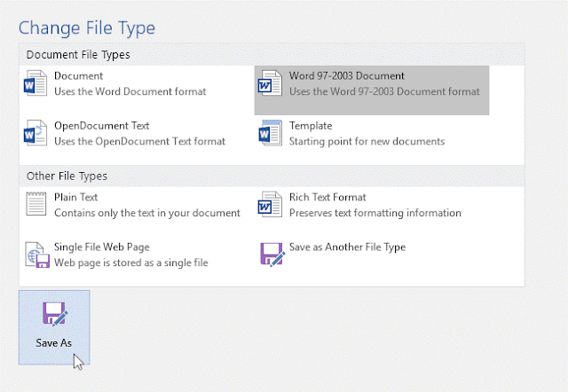Viewport: 568px width, 392px height.
Task: Click the Document File Types section header
Action: click(x=78, y=55)
